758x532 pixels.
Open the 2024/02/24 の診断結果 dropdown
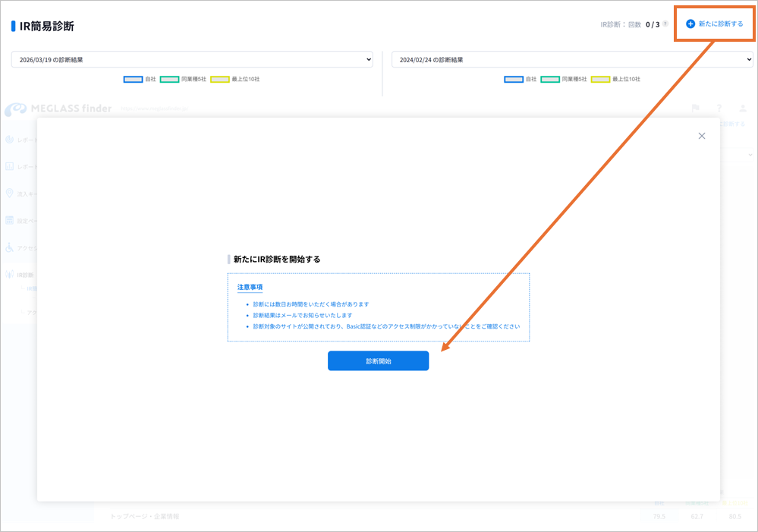pyautogui.click(x=572, y=59)
